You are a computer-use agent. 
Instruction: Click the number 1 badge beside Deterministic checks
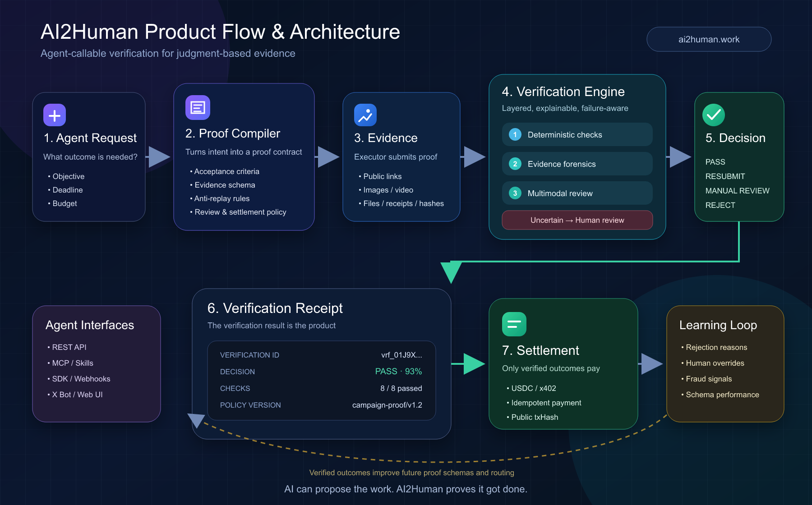[x=515, y=134]
